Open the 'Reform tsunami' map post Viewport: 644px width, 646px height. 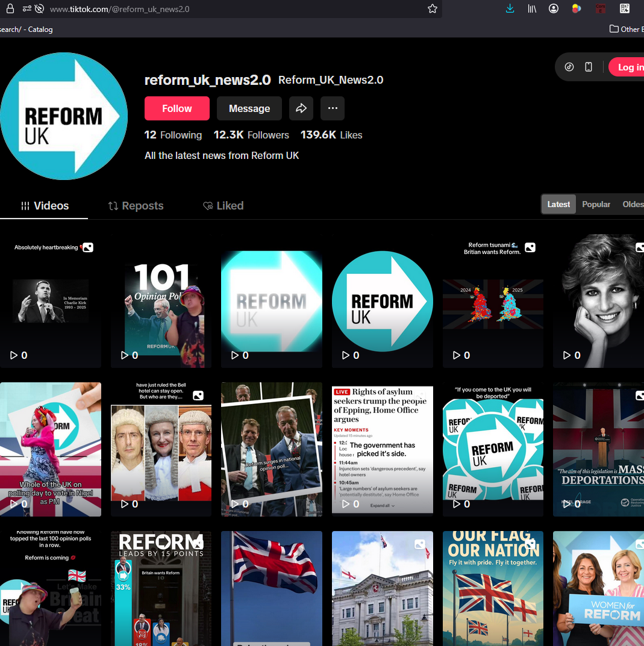493,301
